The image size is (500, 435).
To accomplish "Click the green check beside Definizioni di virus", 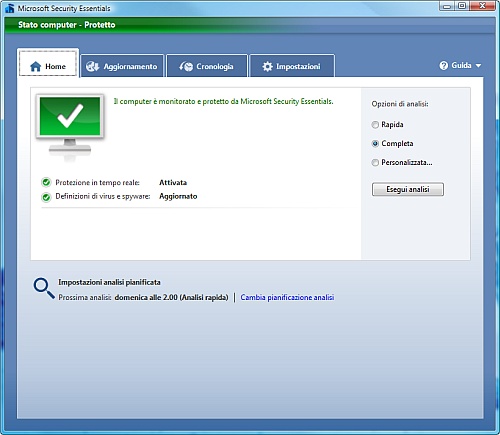I will tap(46, 197).
